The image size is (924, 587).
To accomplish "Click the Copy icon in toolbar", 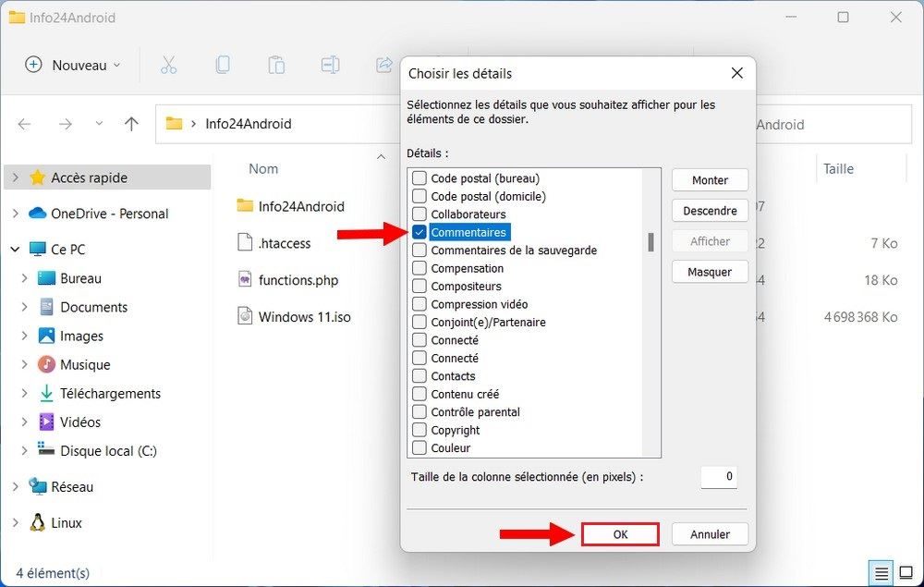I will pyautogui.click(x=223, y=65).
